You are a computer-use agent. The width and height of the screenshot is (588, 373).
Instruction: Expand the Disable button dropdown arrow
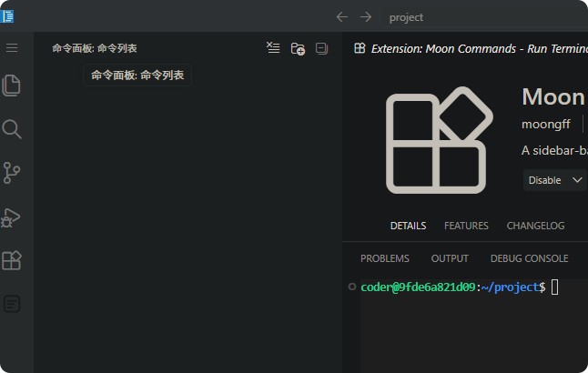577,180
